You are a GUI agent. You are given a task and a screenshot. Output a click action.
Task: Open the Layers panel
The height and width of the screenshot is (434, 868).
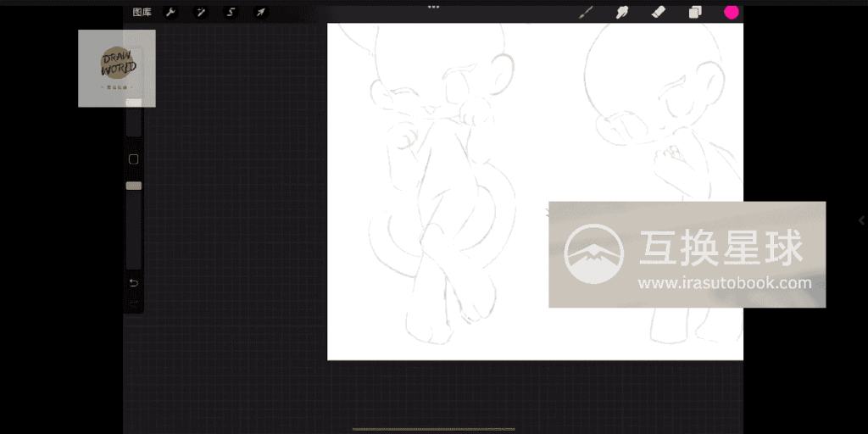[695, 13]
